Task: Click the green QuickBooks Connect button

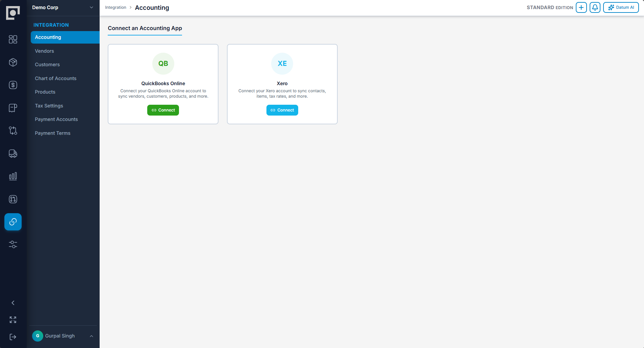Action: 163,110
